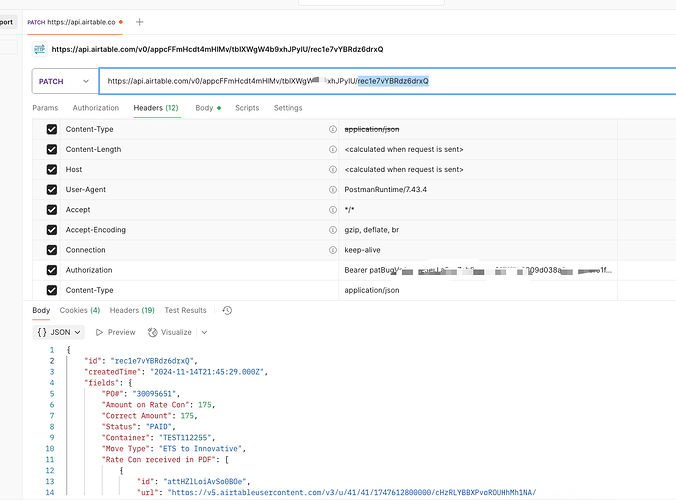Open the JSON response format dropdown

(59, 332)
